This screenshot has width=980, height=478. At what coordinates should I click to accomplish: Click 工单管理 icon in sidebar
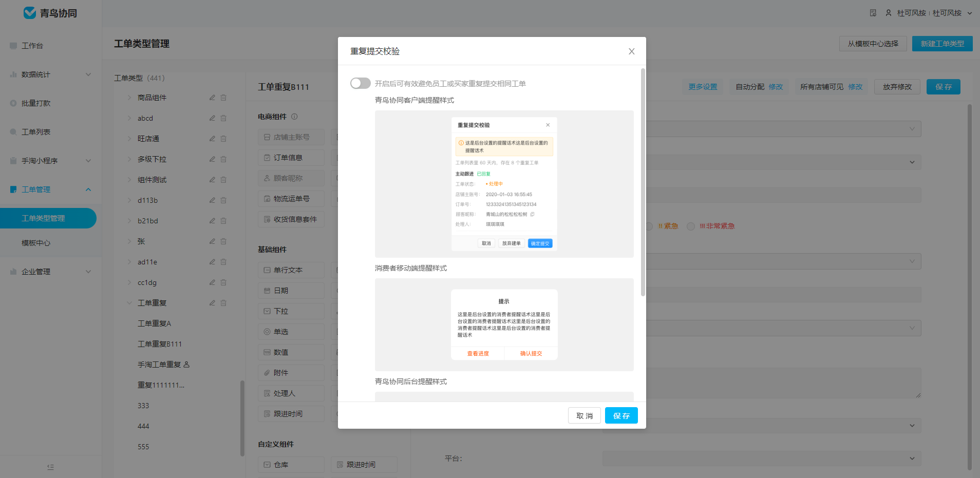pyautogui.click(x=13, y=189)
